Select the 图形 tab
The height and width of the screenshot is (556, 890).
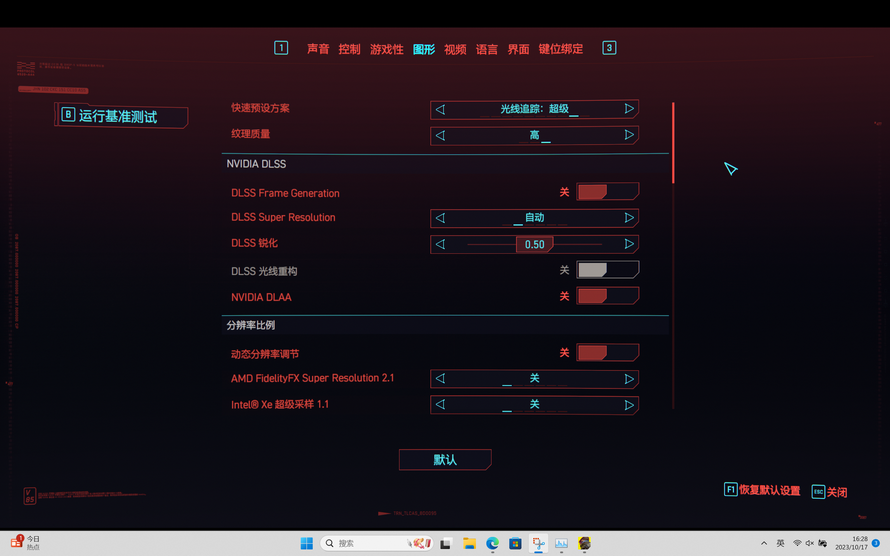click(423, 49)
